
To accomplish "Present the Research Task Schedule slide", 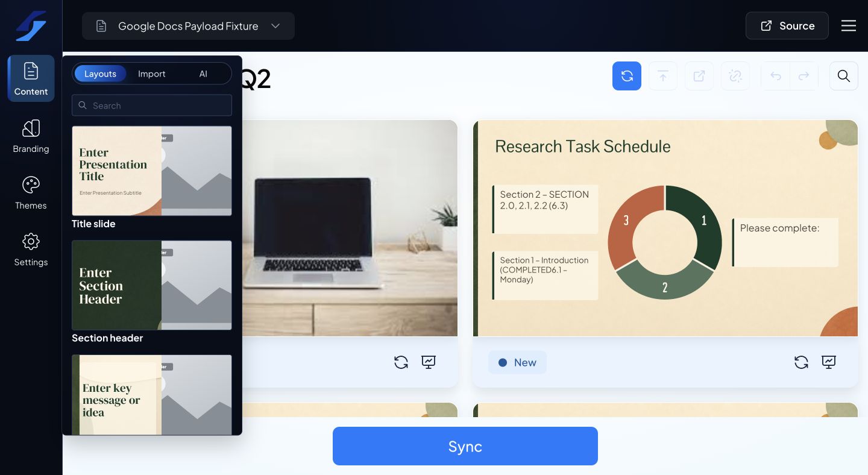I will tap(829, 362).
